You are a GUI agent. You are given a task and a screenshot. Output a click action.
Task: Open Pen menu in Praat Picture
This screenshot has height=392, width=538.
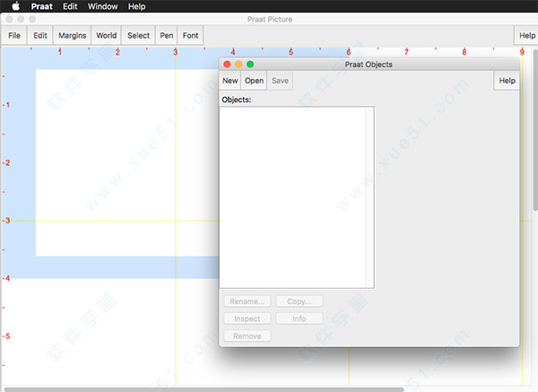point(167,35)
